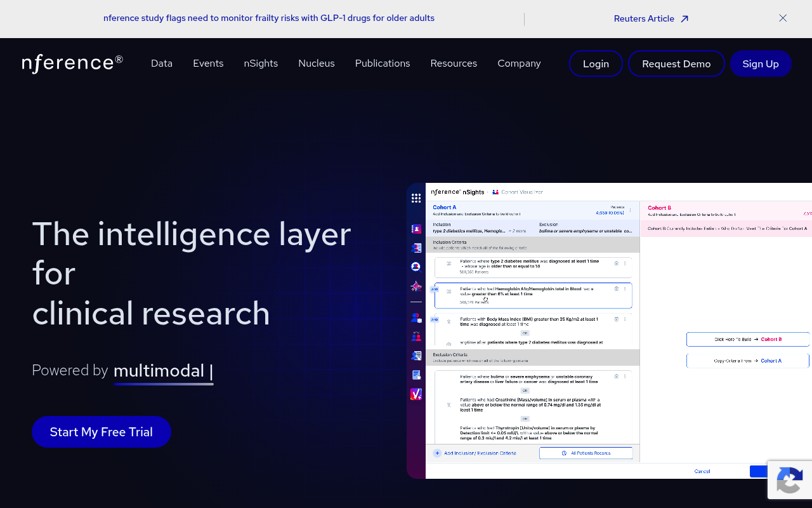Select the person-search magnifier sidebar icon

416,267
